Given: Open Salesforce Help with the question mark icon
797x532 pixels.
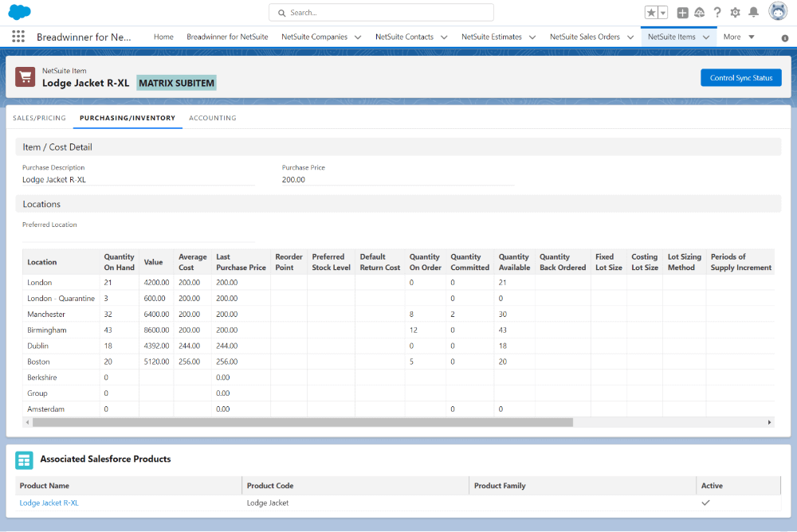Looking at the screenshot, I should click(x=716, y=12).
